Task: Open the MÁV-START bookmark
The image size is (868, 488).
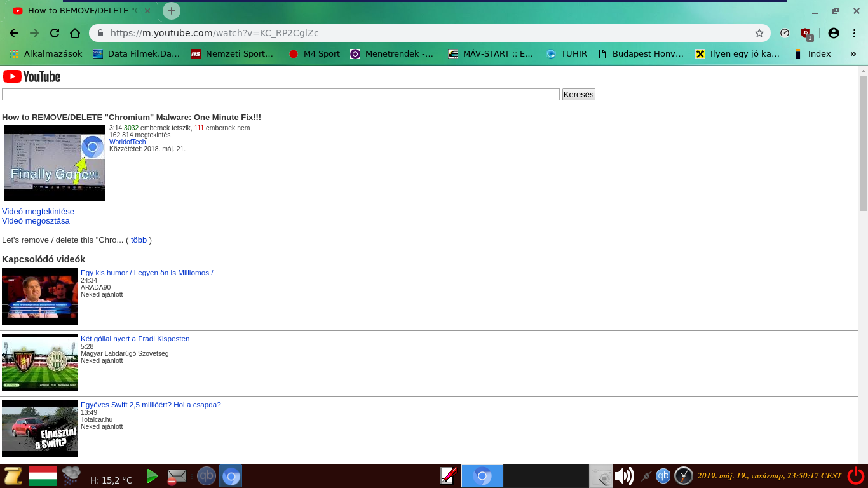Action: (x=491, y=54)
